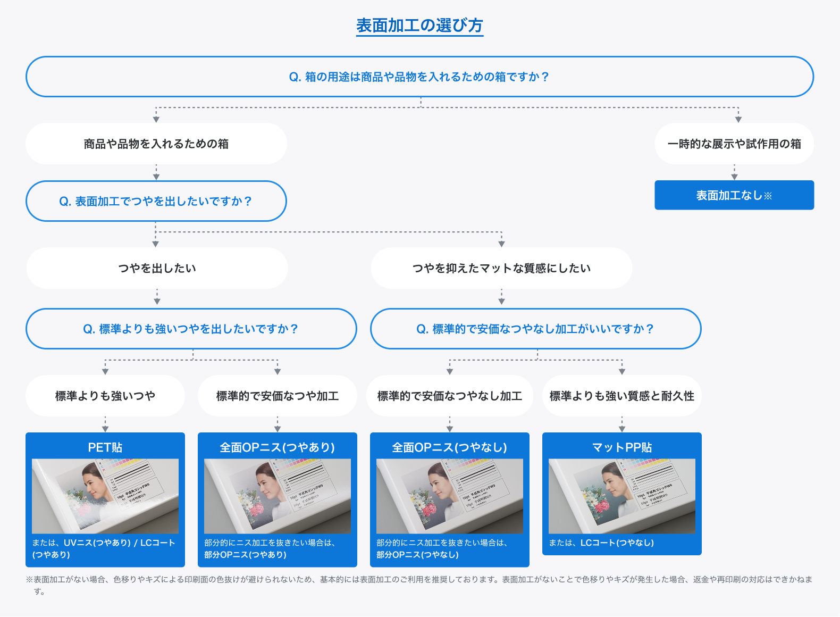Click text UVニス(つやあり) / LCコート(つやあり)

click(104, 548)
